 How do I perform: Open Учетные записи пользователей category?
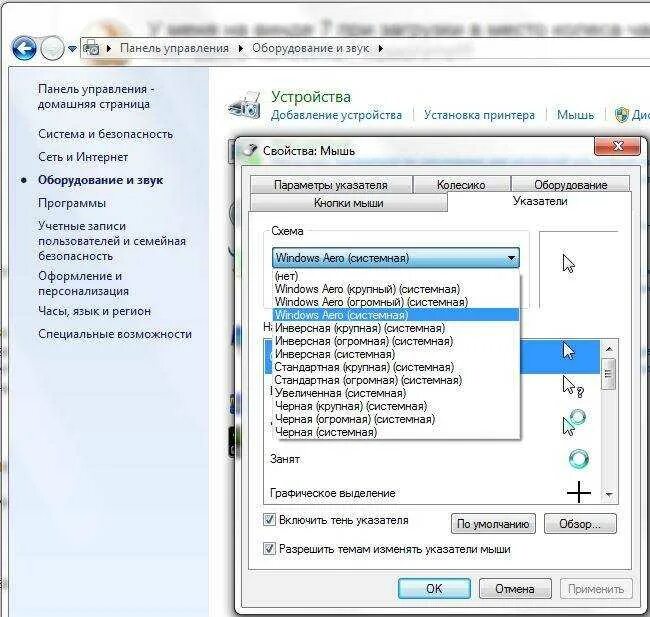[x=112, y=241]
